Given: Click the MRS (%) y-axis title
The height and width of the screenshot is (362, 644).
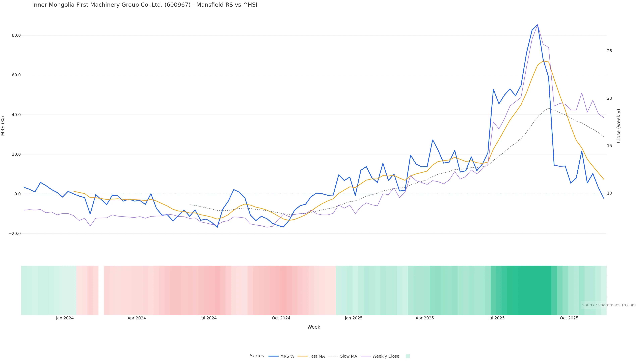Looking at the screenshot, I should (x=3, y=126).
